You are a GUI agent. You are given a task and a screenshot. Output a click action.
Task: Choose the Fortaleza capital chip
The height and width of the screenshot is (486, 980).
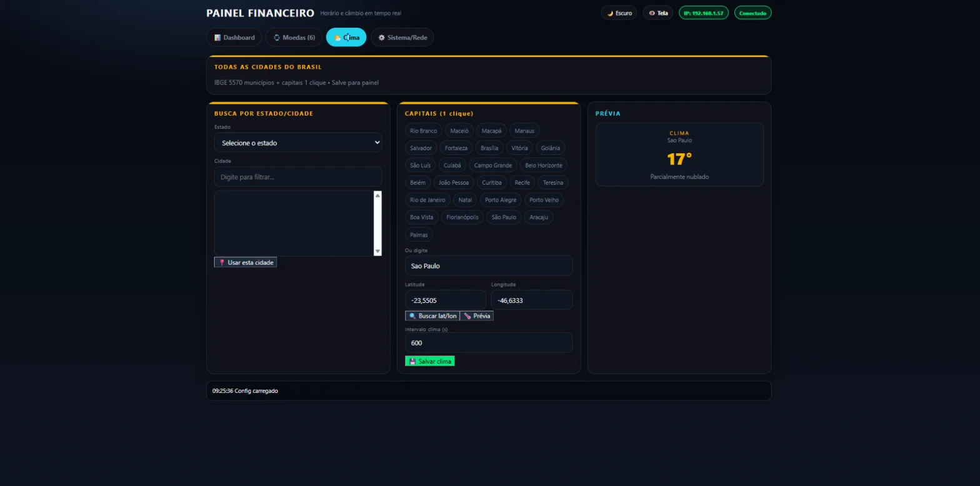click(456, 148)
